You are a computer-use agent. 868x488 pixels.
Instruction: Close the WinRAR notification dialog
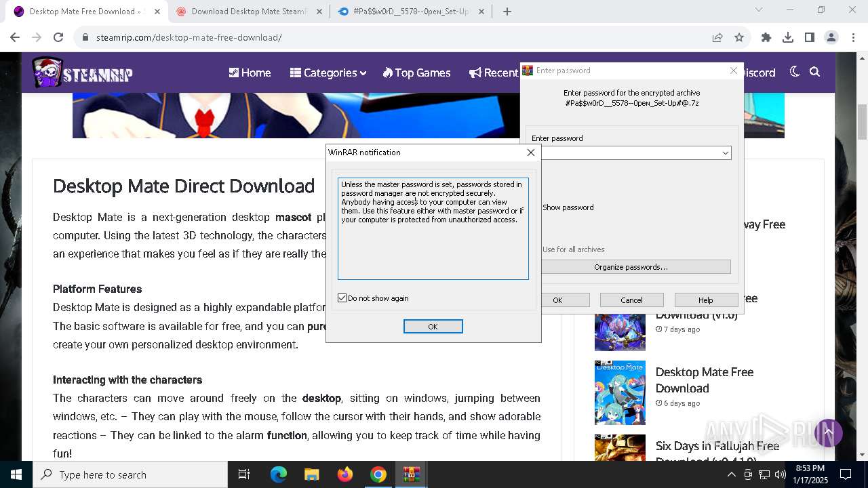pyautogui.click(x=531, y=152)
